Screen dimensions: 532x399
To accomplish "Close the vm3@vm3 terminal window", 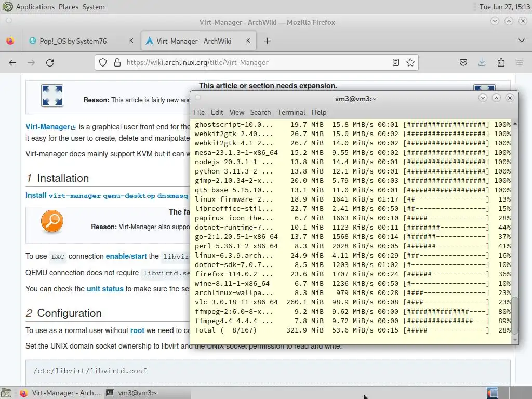I will click(x=510, y=98).
